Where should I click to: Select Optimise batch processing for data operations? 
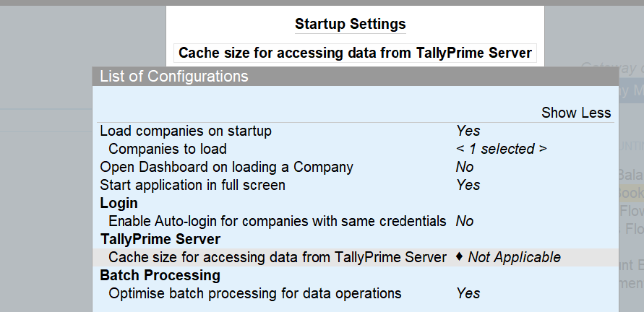coord(254,293)
